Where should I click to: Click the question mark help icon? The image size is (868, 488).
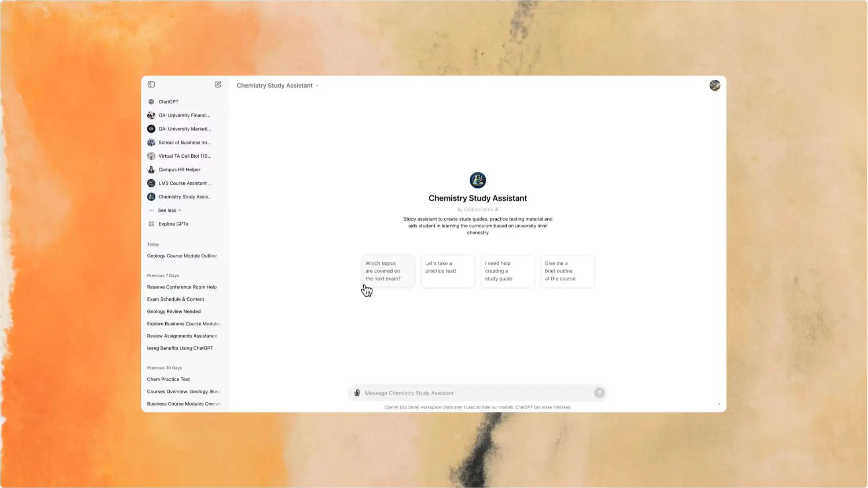[x=719, y=404]
